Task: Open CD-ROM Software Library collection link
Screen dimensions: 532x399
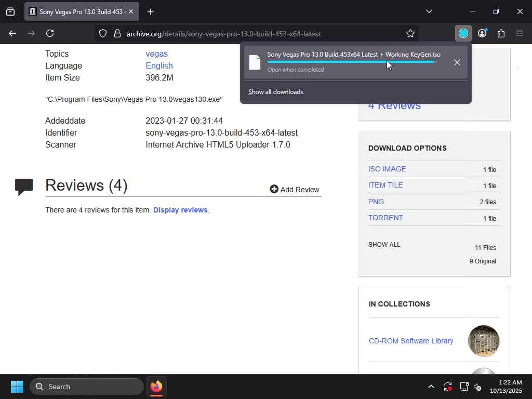Action: point(411,341)
